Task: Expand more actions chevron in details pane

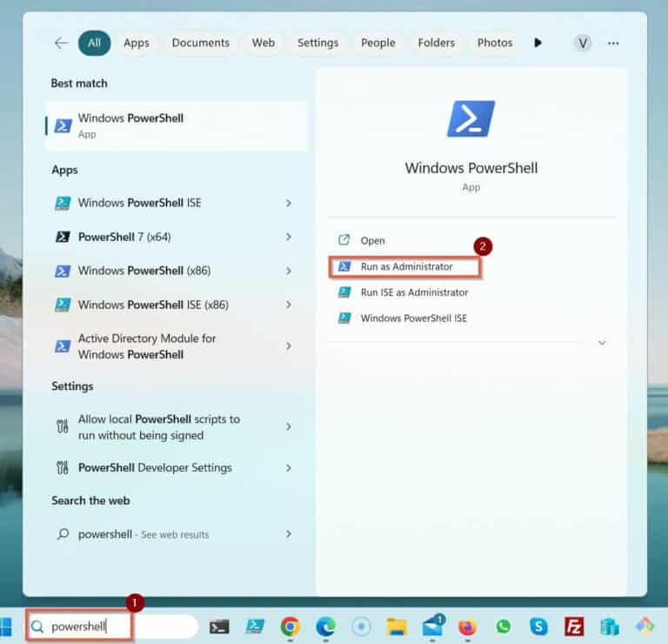Action: click(602, 343)
